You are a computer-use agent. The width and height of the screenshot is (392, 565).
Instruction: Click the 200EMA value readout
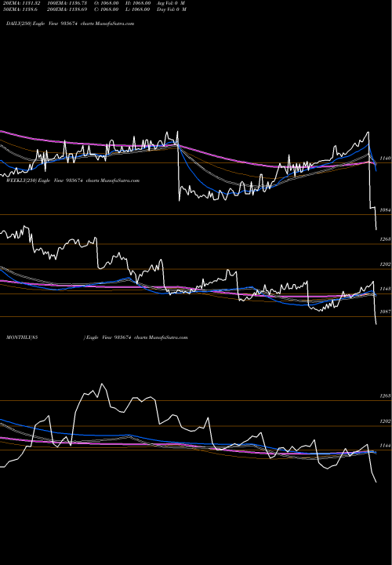pos(67,9)
